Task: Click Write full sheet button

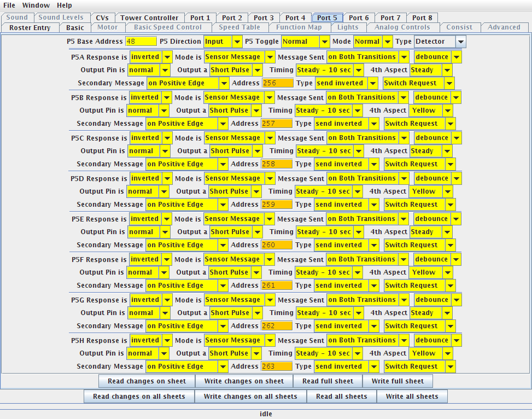Action: click(397, 381)
